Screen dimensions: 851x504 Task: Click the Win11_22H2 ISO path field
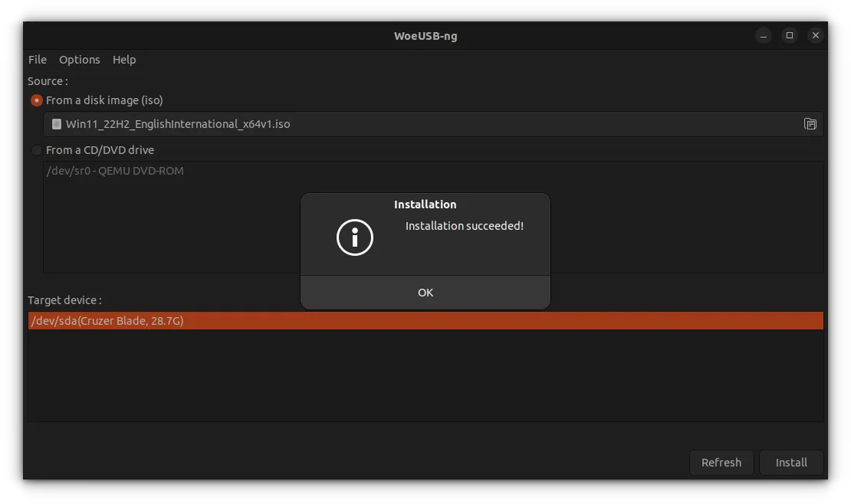307,123
